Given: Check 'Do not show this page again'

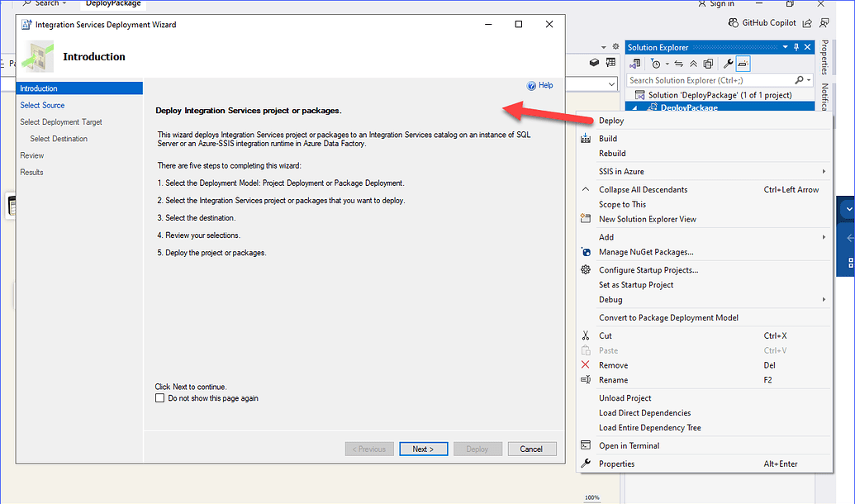Looking at the screenshot, I should coord(160,397).
